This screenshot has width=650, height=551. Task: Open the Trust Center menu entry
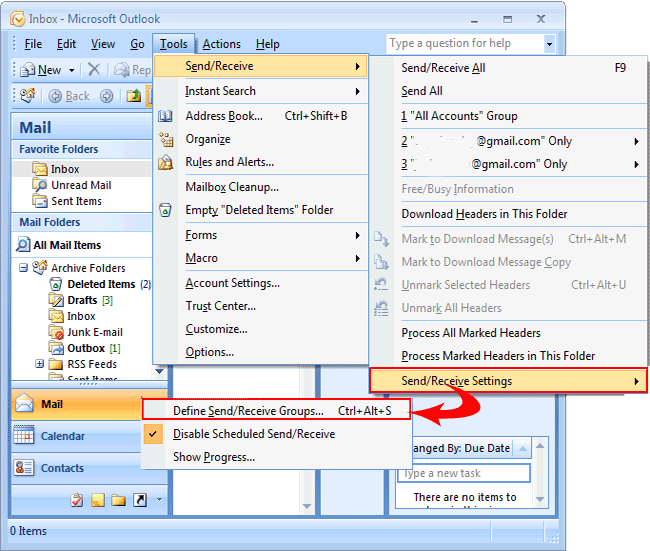[260, 306]
